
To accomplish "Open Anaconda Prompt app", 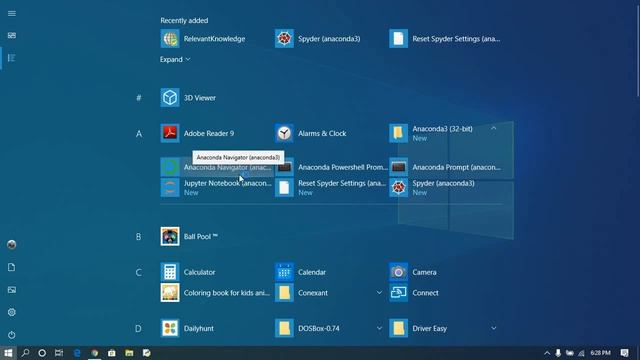I will 445,167.
